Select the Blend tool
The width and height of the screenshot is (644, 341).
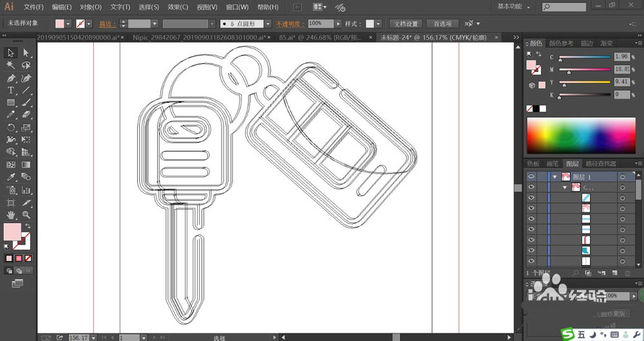pyautogui.click(x=26, y=177)
